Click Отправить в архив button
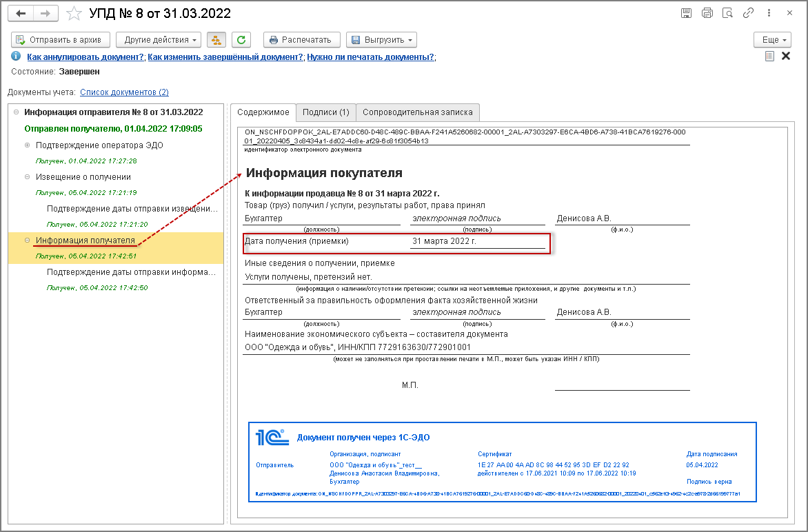 coord(60,40)
